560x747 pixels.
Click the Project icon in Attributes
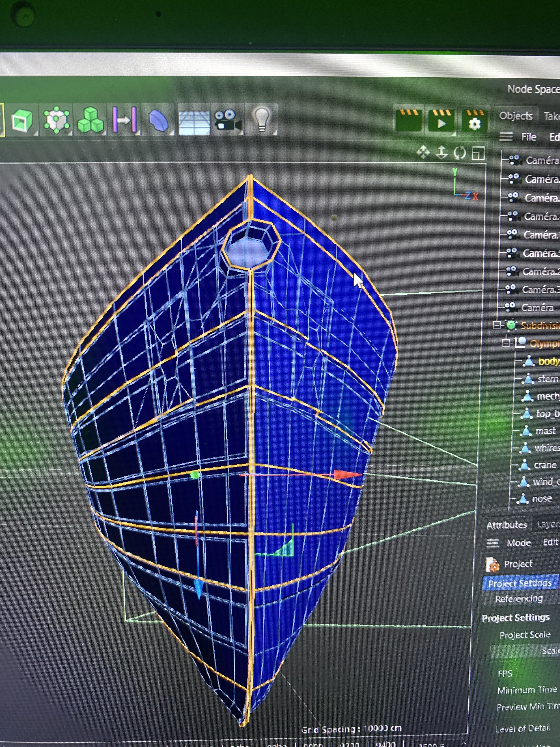[493, 564]
